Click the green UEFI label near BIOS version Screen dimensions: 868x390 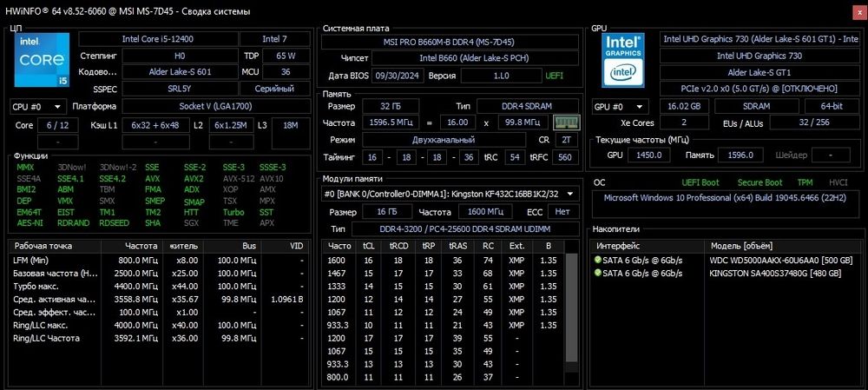coord(554,76)
